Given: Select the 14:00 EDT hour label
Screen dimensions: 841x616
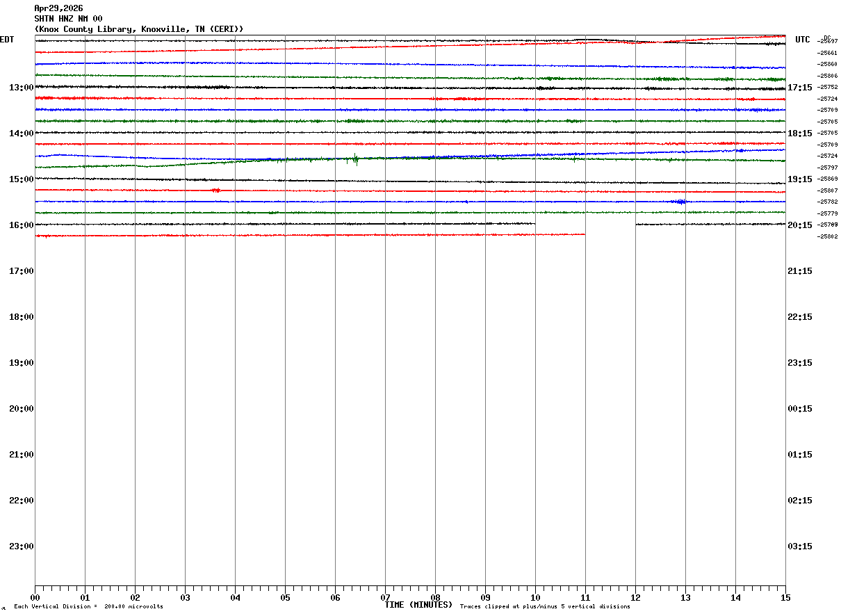Looking at the screenshot, I should [21, 133].
